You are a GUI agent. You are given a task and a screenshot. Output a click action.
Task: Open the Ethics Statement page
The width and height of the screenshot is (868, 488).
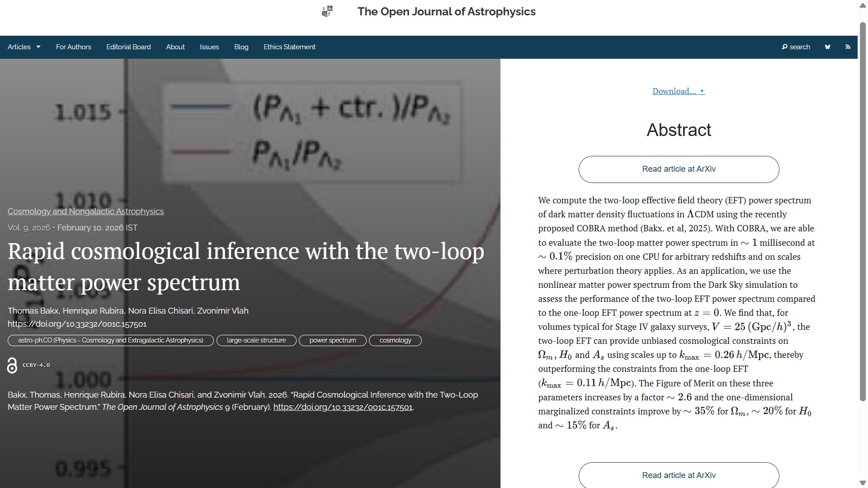pyautogui.click(x=289, y=47)
